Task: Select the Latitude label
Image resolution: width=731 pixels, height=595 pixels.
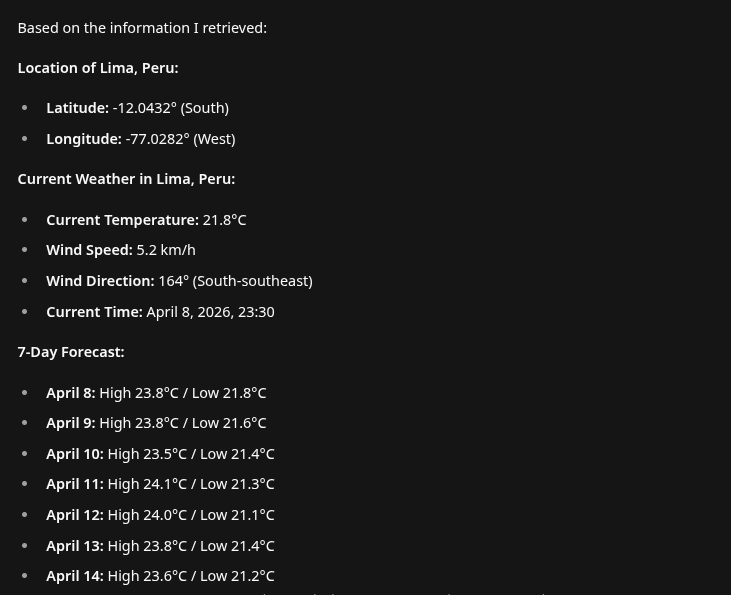Action: click(x=77, y=108)
